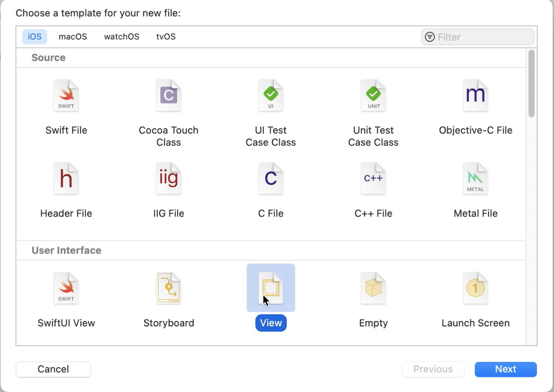Click the "Cocoa Touch Class" label
The height and width of the screenshot is (392, 554).
pos(169,136)
